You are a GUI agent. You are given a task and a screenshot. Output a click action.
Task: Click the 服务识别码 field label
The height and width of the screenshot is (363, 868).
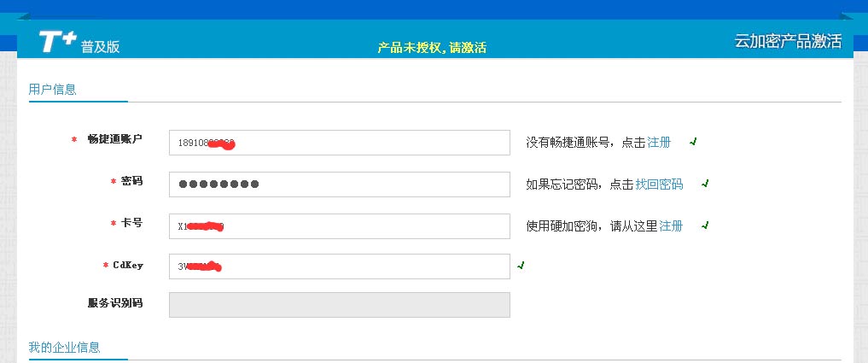coord(114,303)
